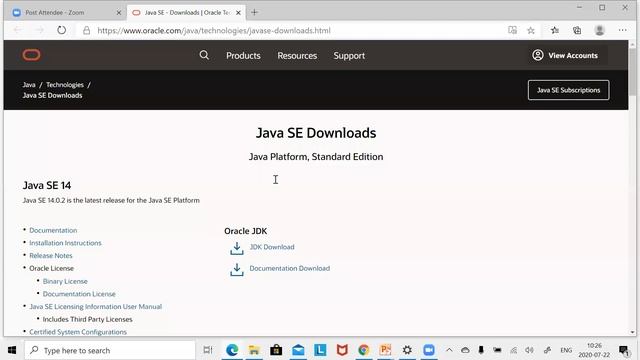Click the browser forward arrow
640x360 pixels.
(40, 30)
